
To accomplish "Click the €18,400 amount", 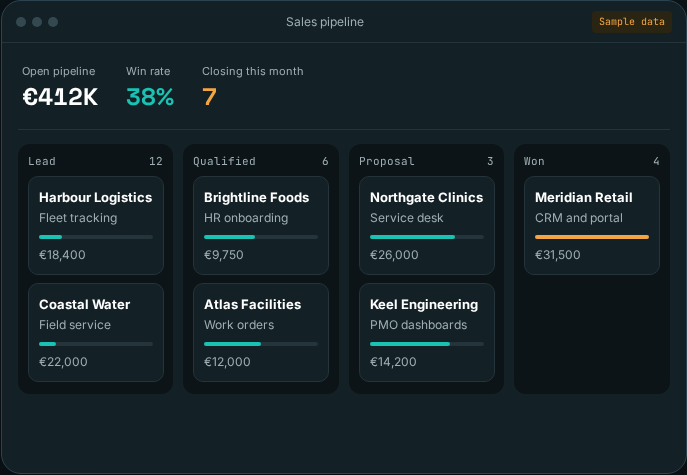I will (62, 255).
